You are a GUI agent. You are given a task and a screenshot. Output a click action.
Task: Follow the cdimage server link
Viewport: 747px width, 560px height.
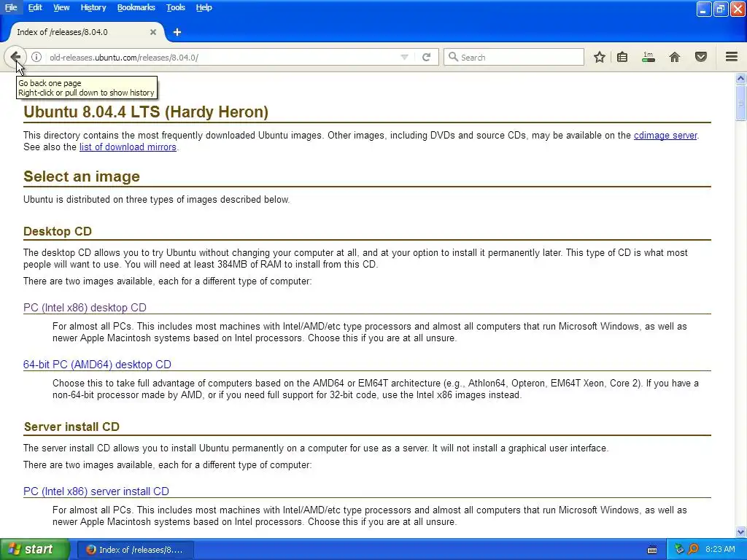[665, 135]
